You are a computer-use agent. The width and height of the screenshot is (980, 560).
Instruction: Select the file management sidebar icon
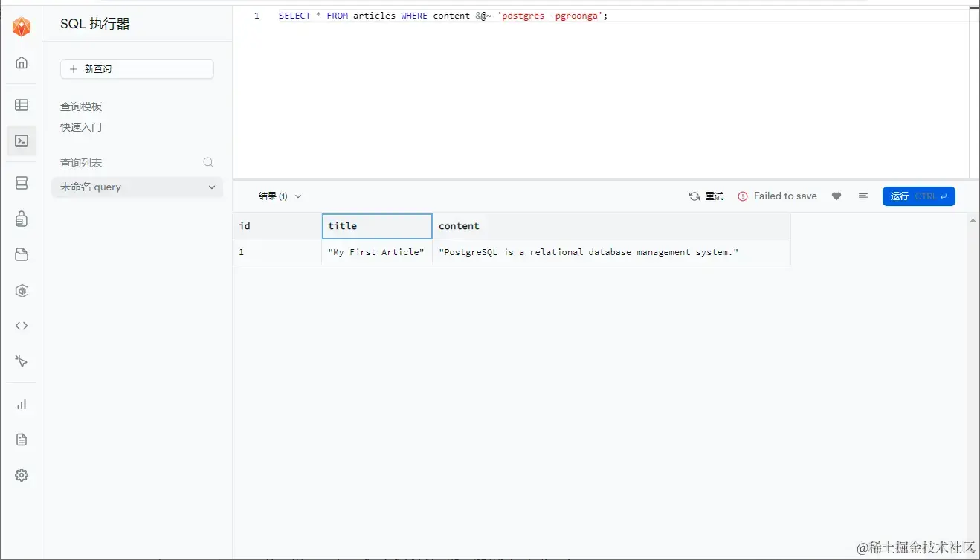click(22, 254)
